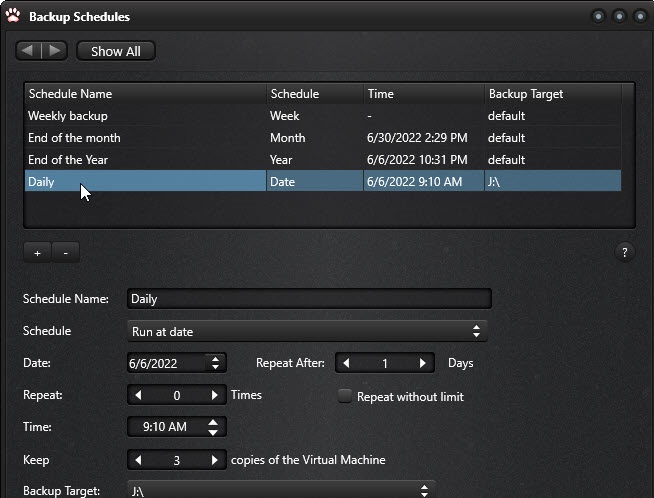Open the Schedule 'Run at date' dropdown
Screen dimensions: 654x498
click(307, 331)
